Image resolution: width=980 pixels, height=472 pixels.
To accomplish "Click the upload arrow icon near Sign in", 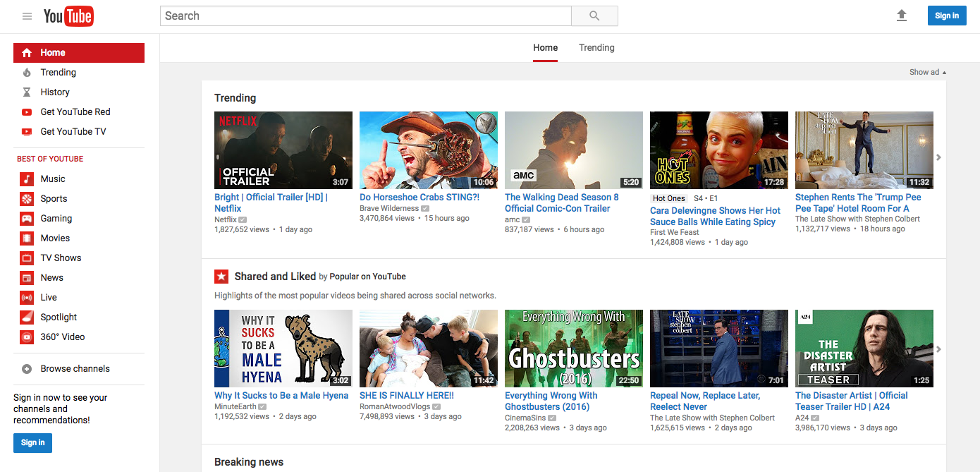I will (x=902, y=15).
